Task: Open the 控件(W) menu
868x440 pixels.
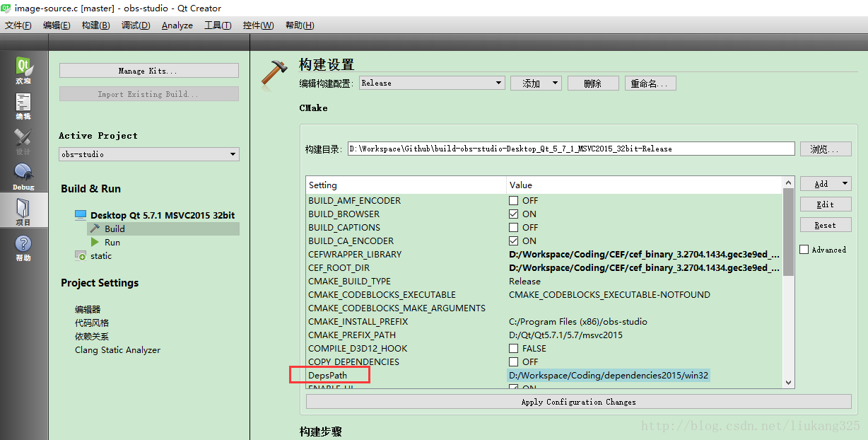Action: tap(258, 25)
